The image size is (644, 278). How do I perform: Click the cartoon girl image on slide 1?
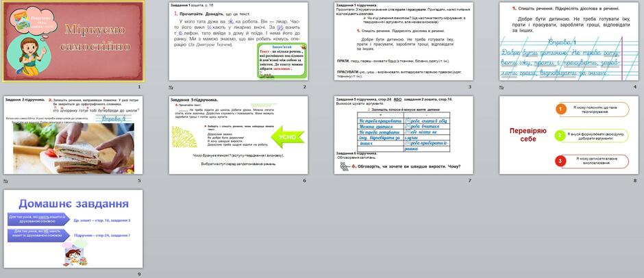(x=30, y=56)
